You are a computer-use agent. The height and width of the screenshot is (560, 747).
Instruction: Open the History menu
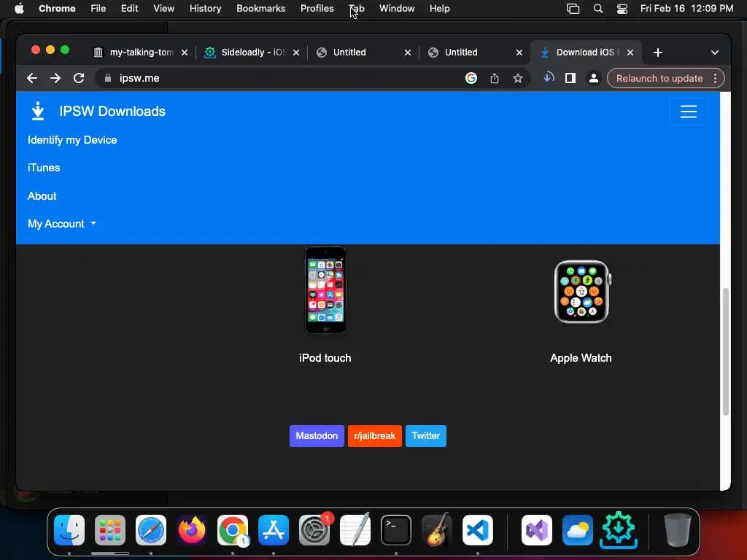(205, 8)
